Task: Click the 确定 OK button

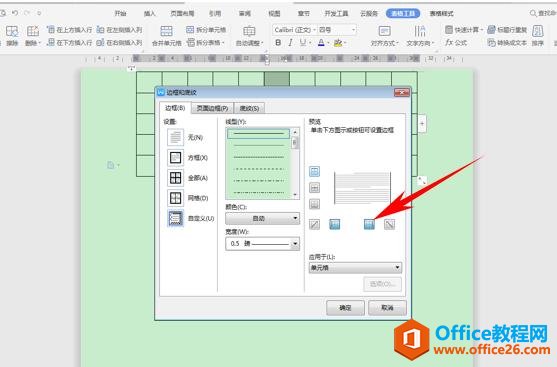Action: click(x=345, y=308)
